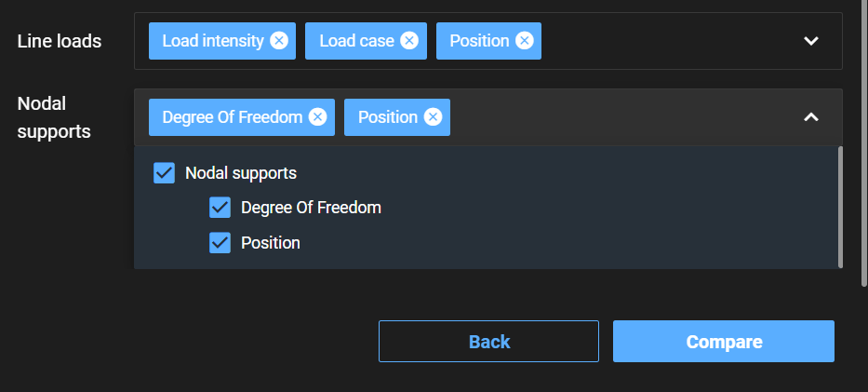Select the Degree Of Freedom option text in list

point(311,208)
